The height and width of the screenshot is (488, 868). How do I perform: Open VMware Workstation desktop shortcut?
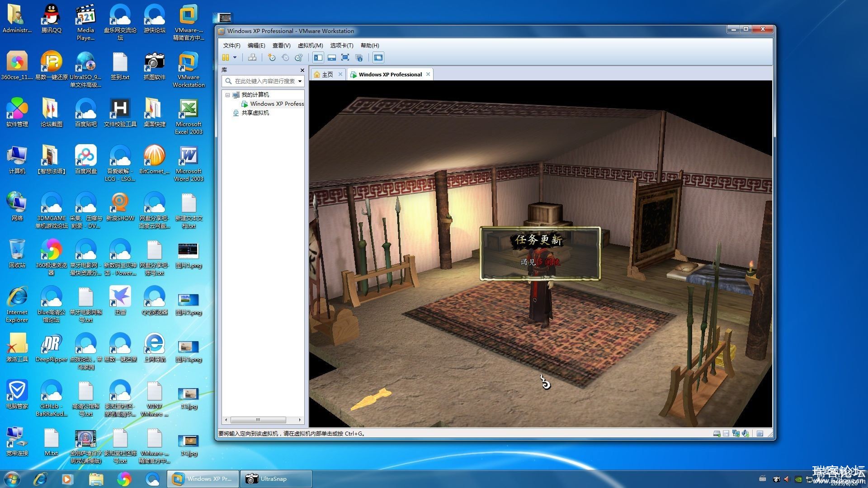click(x=189, y=69)
